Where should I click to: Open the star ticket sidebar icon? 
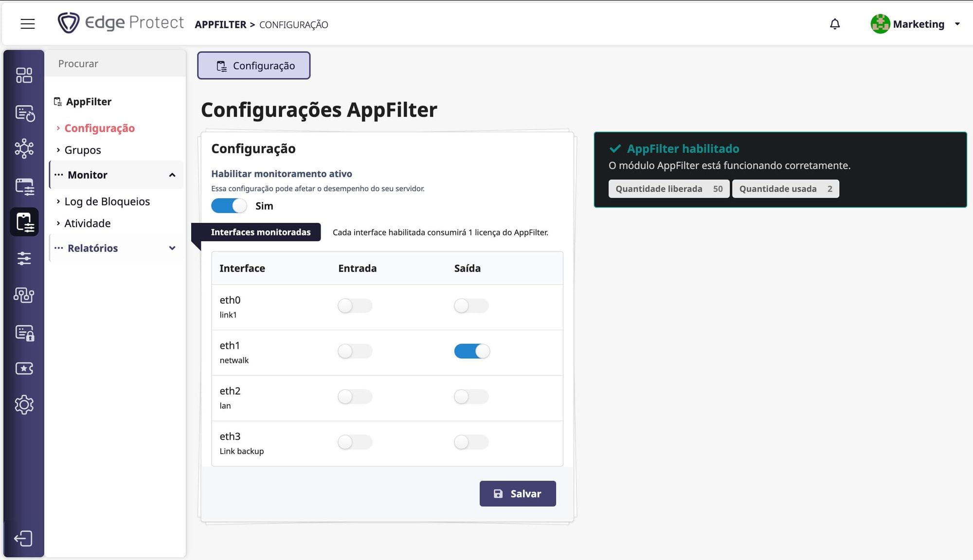[24, 368]
